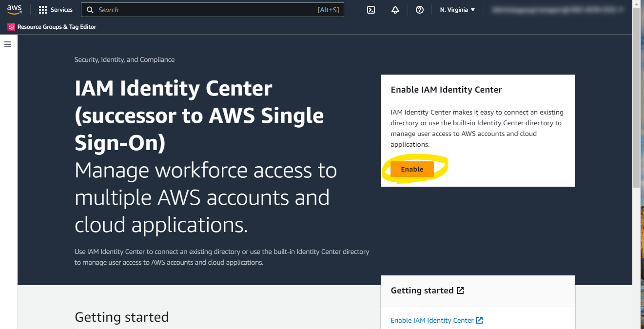Open Resource Groups & Tag Editor shortcut
The height and width of the screenshot is (329, 644).
pos(57,27)
